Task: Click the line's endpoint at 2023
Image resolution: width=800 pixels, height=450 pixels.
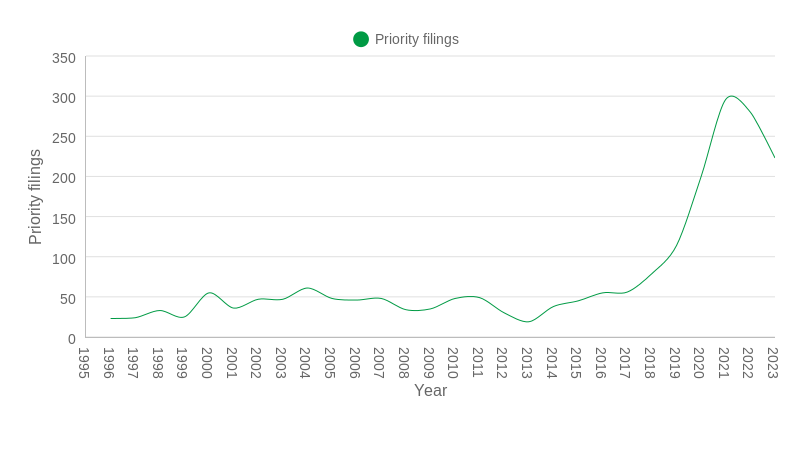Action: 774,157
